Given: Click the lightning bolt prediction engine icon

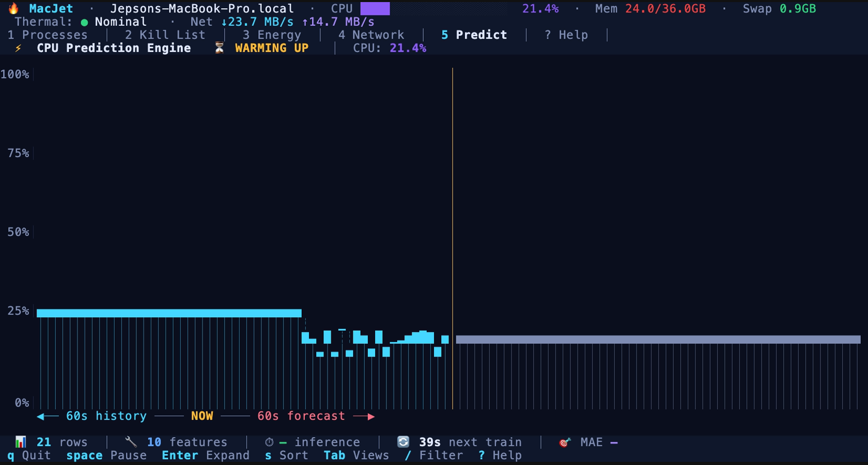Looking at the screenshot, I should [x=18, y=48].
